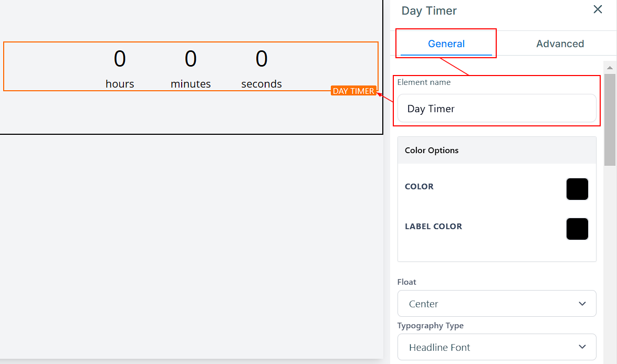Click the seconds digit in timer
The width and height of the screenshot is (617, 364).
coord(262,59)
